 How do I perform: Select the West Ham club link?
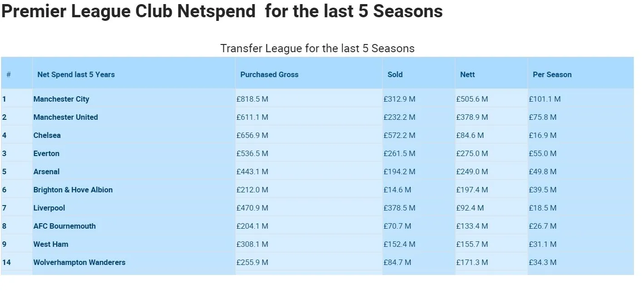pyautogui.click(x=51, y=244)
